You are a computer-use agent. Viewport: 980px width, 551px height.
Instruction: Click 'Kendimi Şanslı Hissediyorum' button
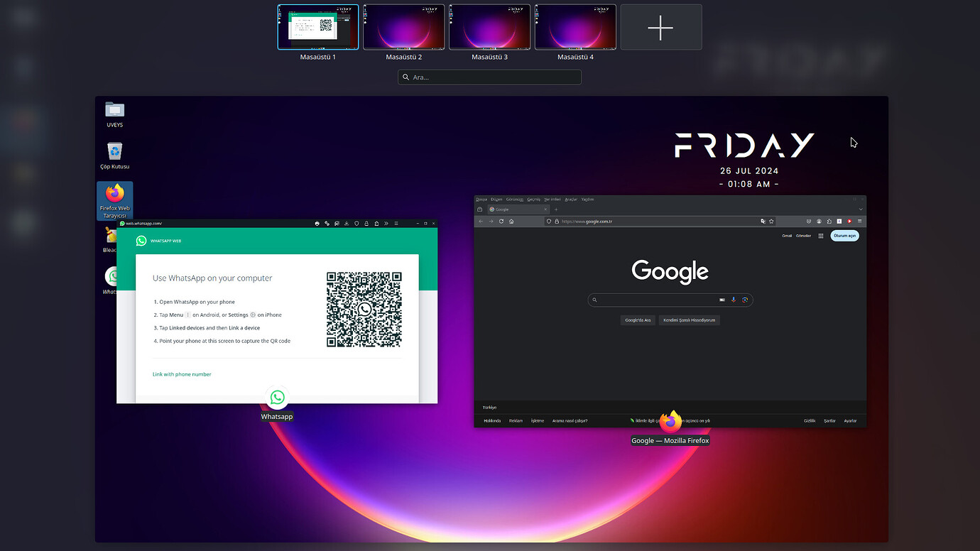(690, 320)
